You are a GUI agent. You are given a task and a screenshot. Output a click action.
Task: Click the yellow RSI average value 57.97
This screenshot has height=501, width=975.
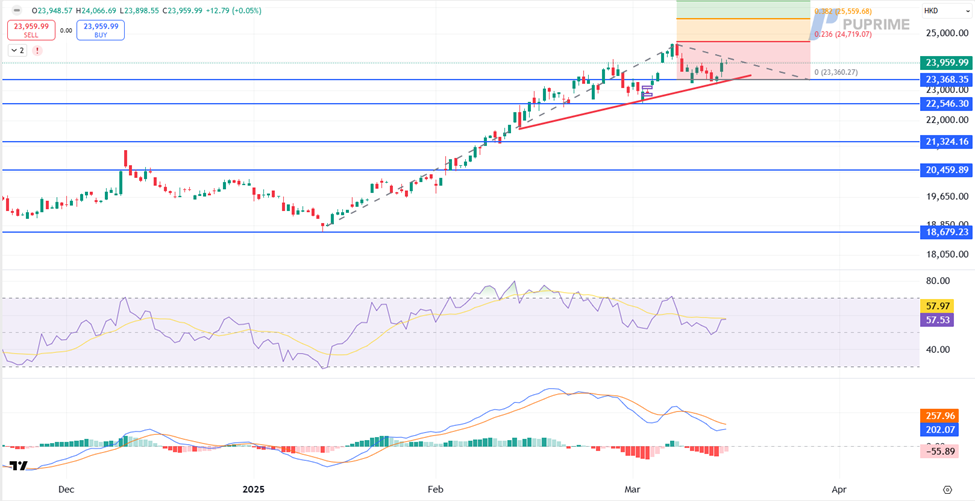pyautogui.click(x=936, y=306)
